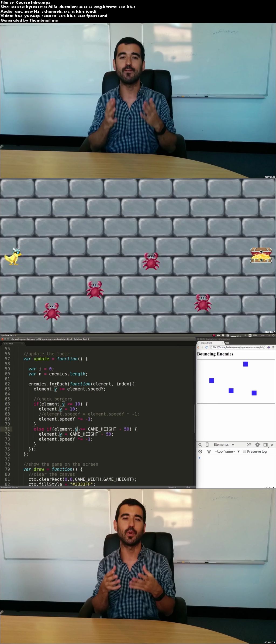This screenshot has height=644, width=276.
Task: Open the 17 Mar 17:18 clock menu
Action: [264, 335]
